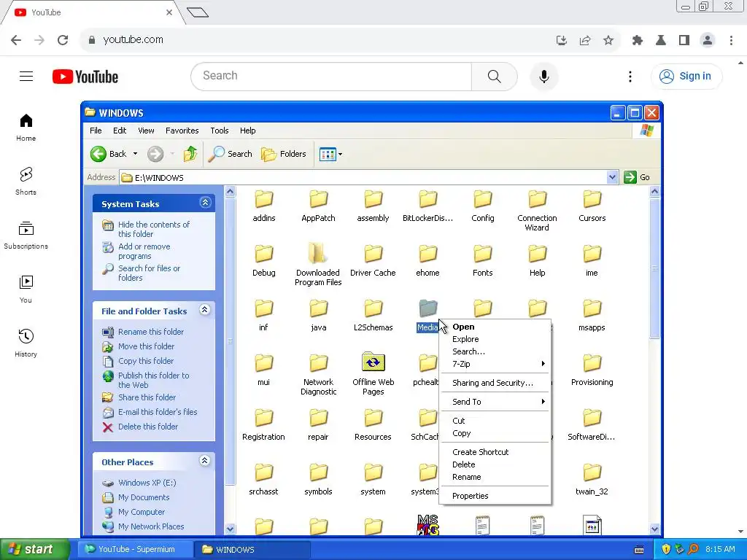Open the File menu in Explorer
Image resolution: width=747 pixels, height=560 pixels.
pos(96,131)
